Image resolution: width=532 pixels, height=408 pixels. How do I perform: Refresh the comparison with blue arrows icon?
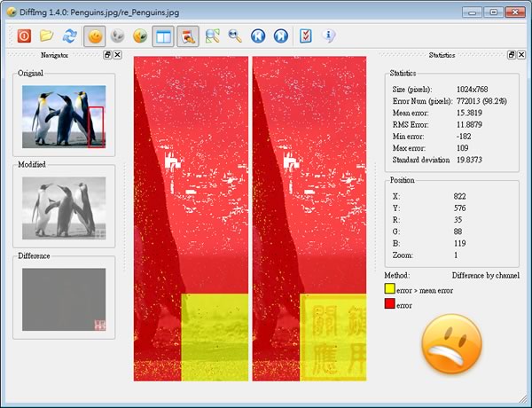tap(70, 36)
